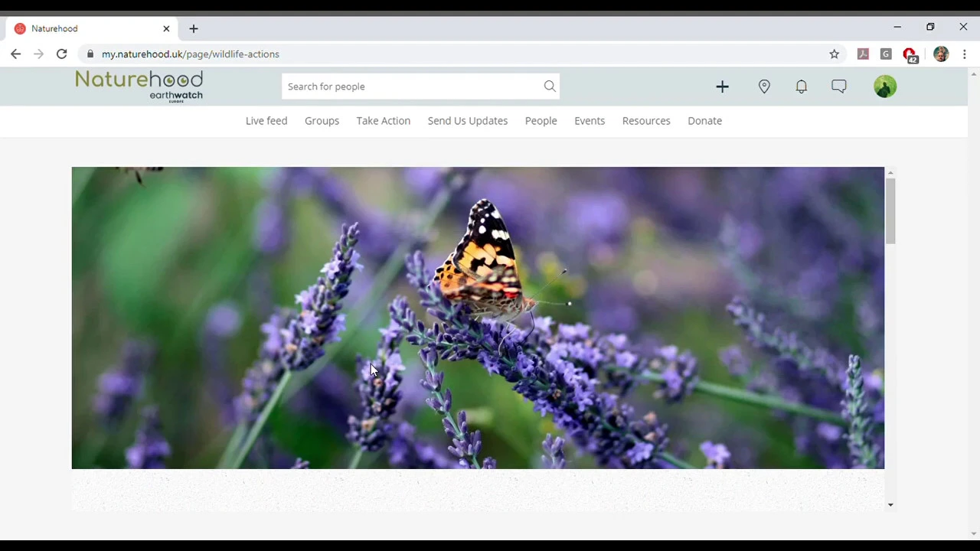Open the Events menu item
980x551 pixels.
pyautogui.click(x=590, y=121)
